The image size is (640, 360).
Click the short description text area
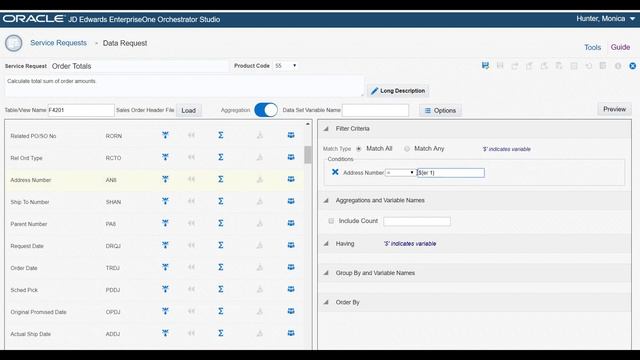coord(184,86)
